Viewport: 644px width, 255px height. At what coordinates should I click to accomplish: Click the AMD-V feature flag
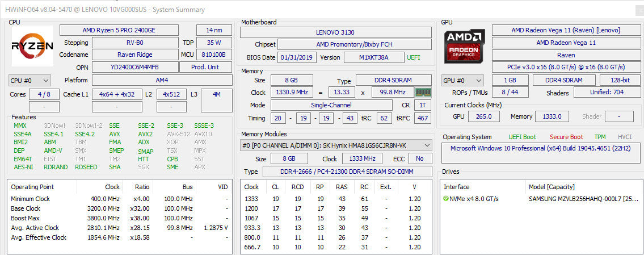53,151
